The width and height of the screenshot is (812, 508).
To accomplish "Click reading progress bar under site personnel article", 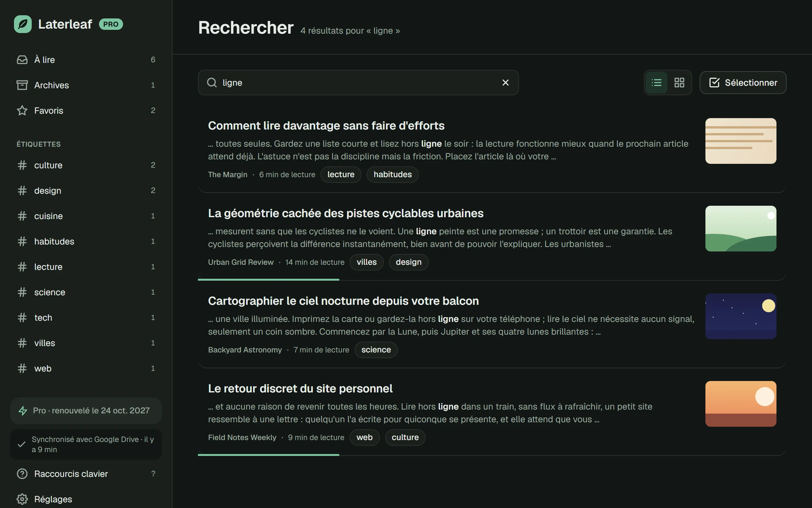I will click(268, 455).
